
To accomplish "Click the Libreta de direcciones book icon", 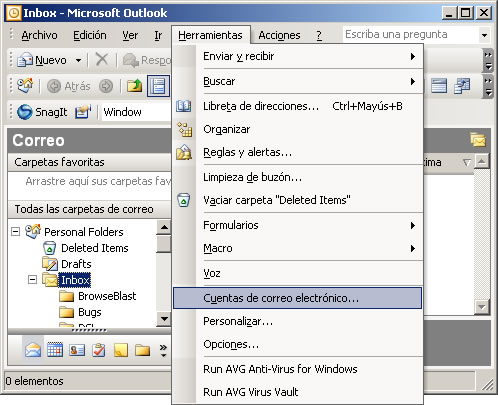I will pos(184,106).
